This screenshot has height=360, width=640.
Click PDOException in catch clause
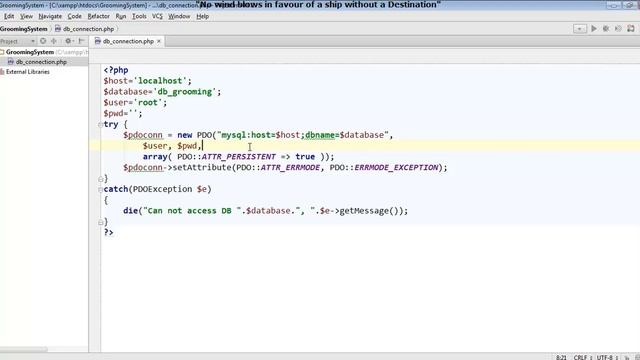(x=162, y=189)
